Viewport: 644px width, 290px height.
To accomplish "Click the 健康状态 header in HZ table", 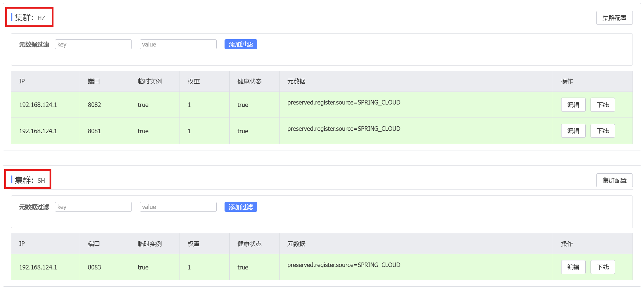I will (249, 81).
